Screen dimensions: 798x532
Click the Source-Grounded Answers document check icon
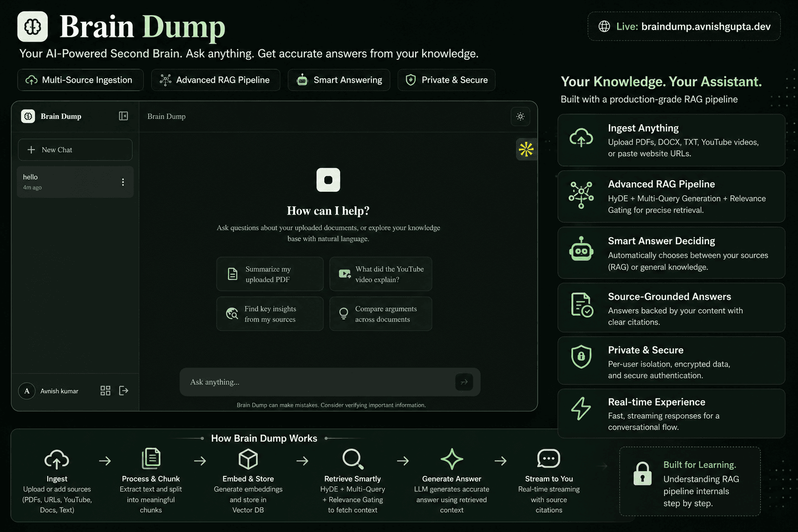pos(582,304)
